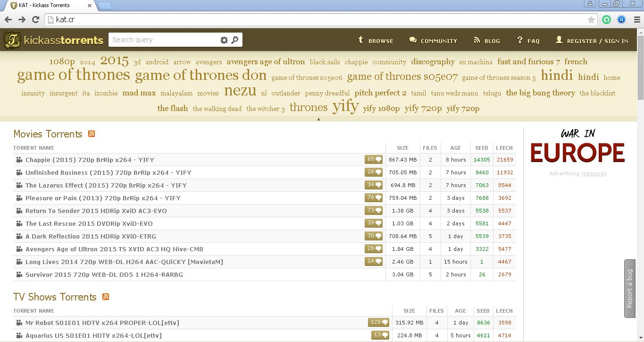Select the KAT - Kickass Torrents browser tab

click(x=50, y=5)
